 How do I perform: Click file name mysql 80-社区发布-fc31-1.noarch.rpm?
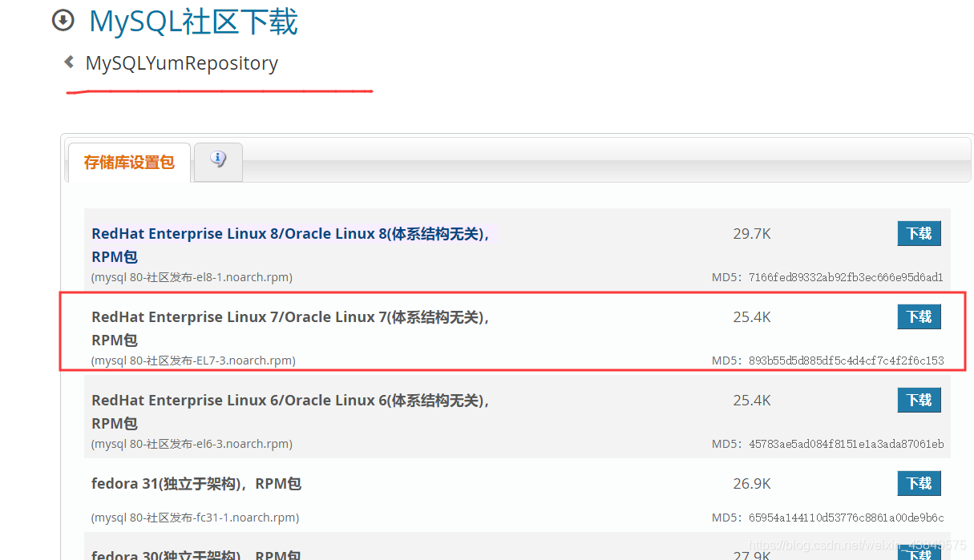pos(195,518)
